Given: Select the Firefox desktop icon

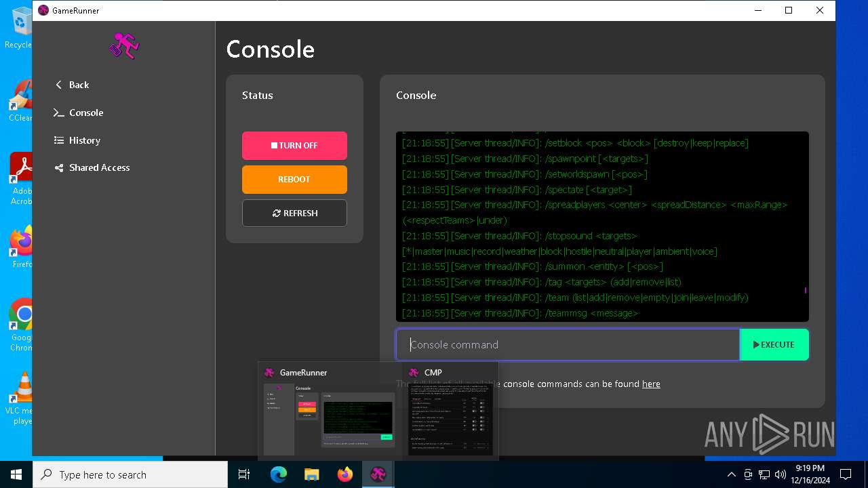Looking at the screenshot, I should point(21,248).
